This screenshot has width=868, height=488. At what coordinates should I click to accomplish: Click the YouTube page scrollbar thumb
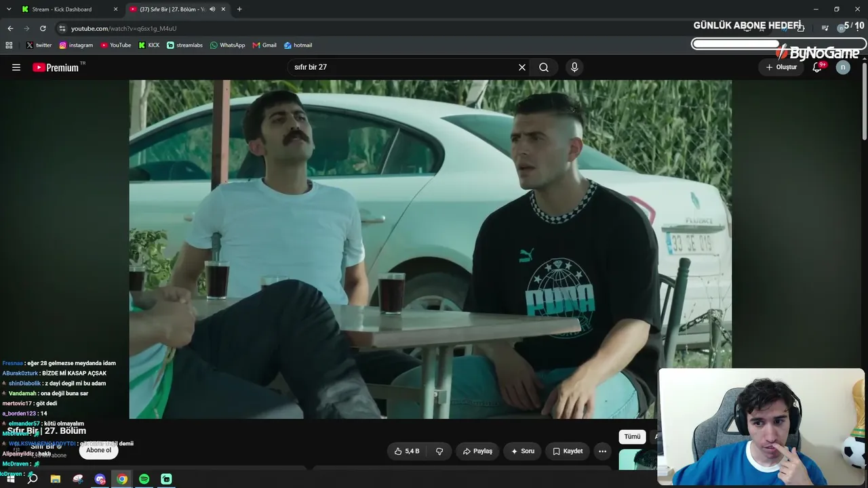864,102
